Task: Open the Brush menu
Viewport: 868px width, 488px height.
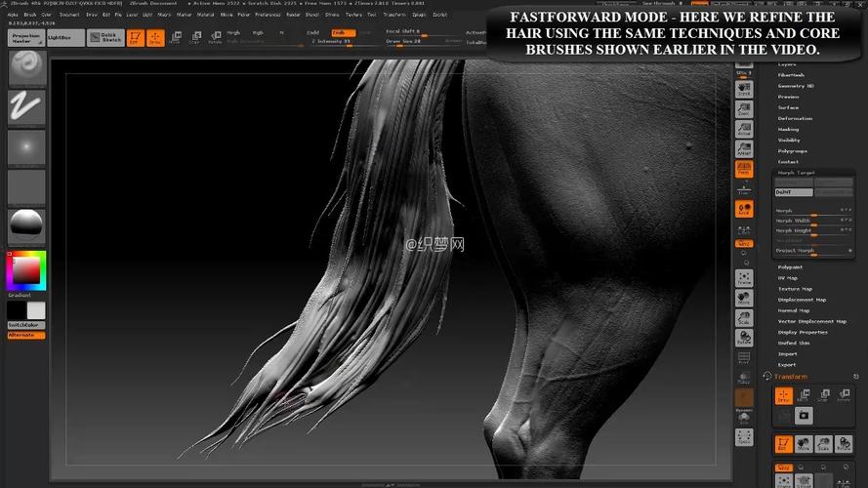Action: (30, 15)
